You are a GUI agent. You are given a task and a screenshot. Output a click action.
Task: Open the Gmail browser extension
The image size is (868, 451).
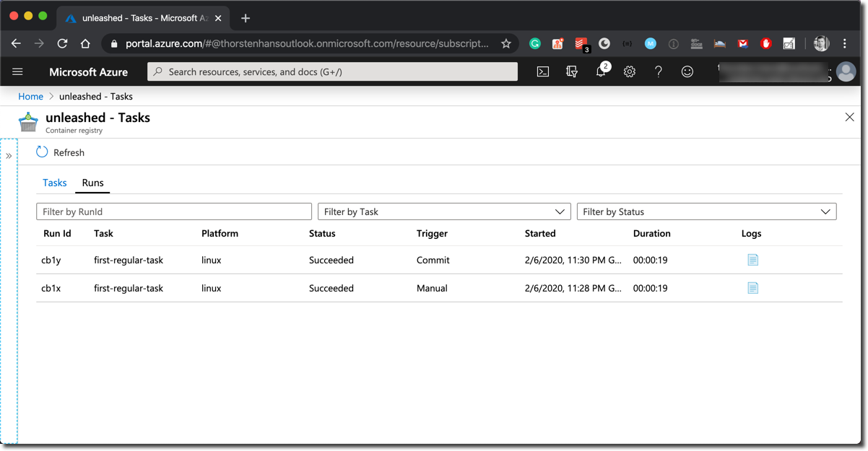(x=742, y=43)
